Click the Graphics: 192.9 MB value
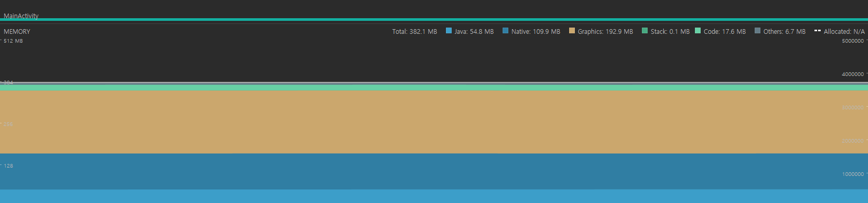 pos(606,32)
